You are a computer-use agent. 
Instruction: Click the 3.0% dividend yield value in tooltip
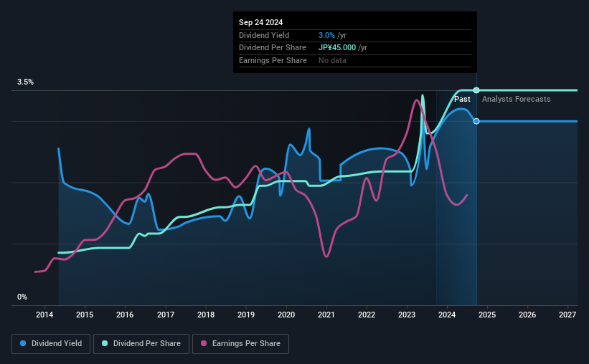tap(326, 35)
